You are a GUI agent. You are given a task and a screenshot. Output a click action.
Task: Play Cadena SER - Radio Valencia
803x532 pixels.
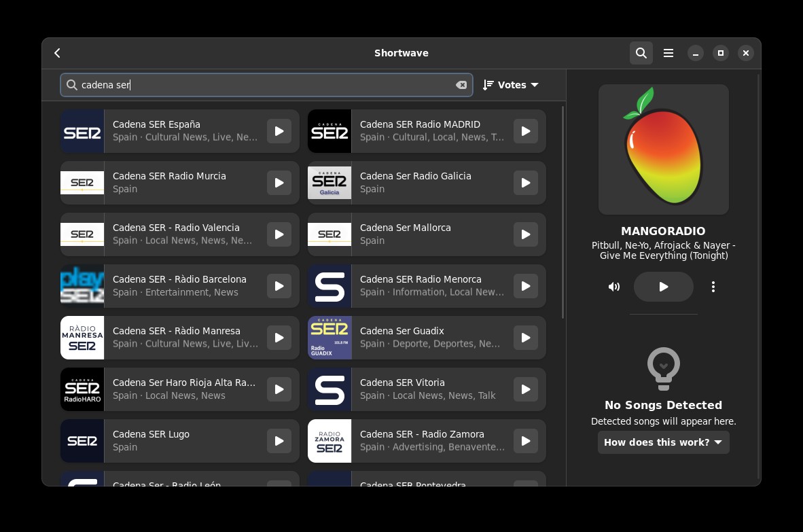279,234
